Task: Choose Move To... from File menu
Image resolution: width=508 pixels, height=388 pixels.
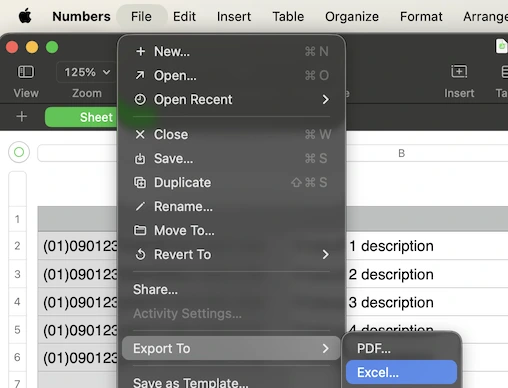Action: 231,230
